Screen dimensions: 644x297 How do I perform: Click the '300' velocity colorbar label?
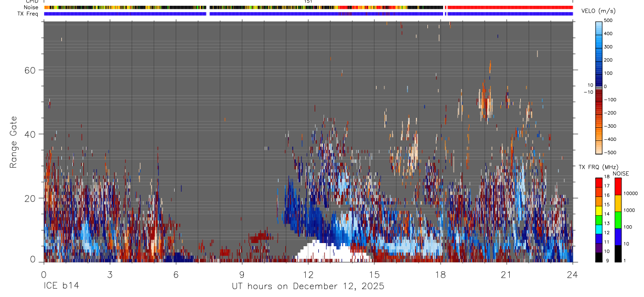(x=609, y=47)
